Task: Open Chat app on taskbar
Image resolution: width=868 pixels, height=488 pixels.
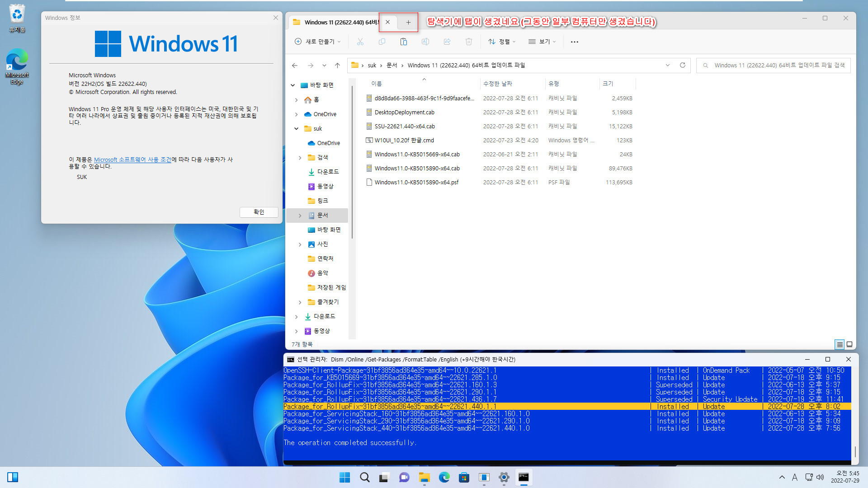Action: click(404, 477)
